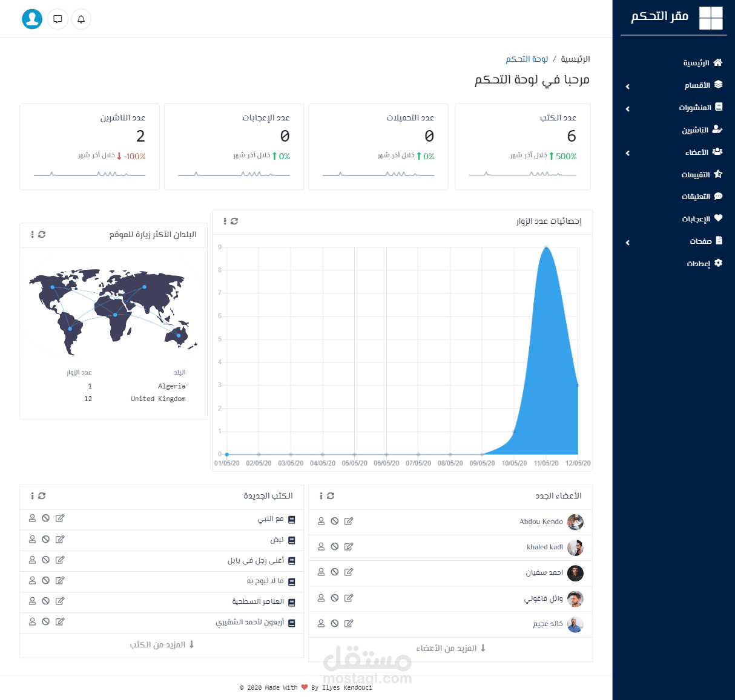This screenshot has height=700, width=735.
Task: Open options menu of visitor statistics panel
Action: (225, 221)
